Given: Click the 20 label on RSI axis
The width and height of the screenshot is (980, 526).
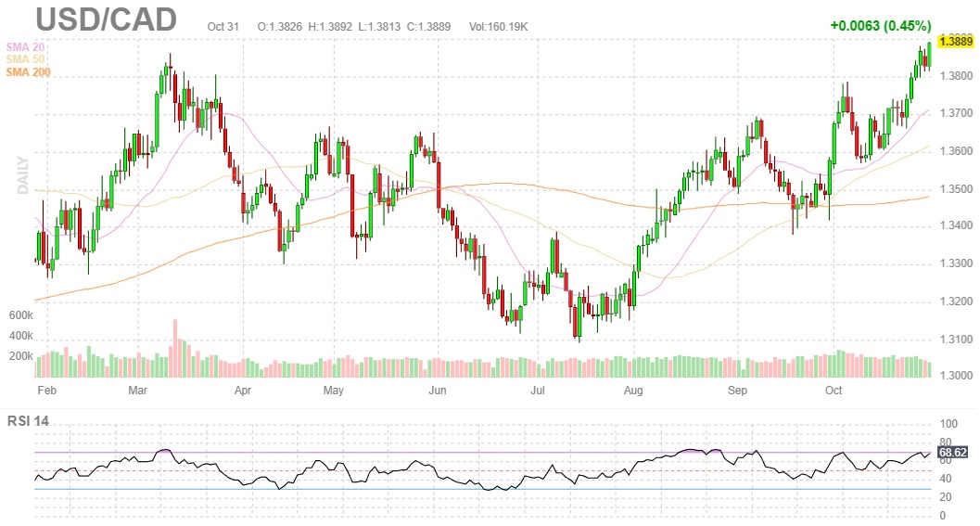Looking at the screenshot, I should (946, 498).
